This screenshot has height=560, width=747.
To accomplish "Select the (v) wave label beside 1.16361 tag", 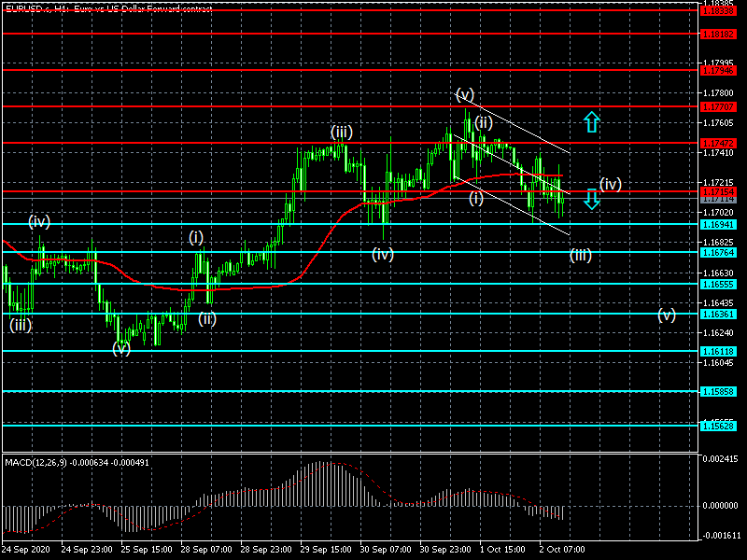I will click(x=667, y=315).
